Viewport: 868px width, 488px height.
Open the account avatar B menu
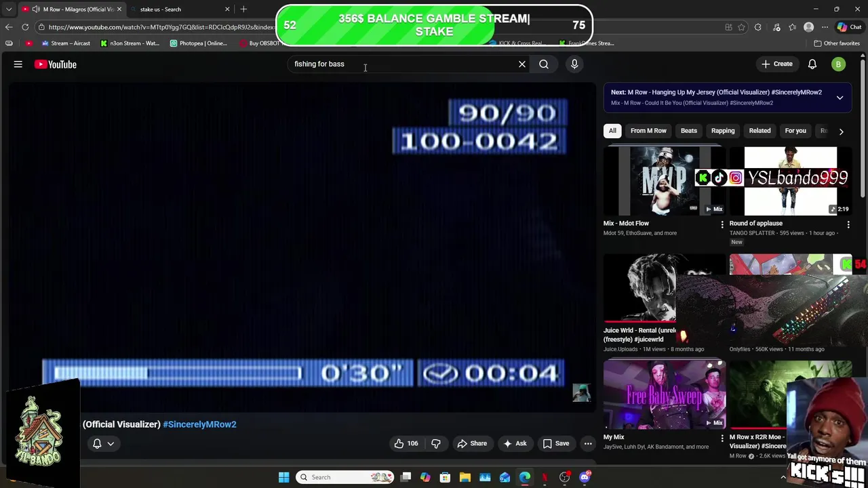839,64
